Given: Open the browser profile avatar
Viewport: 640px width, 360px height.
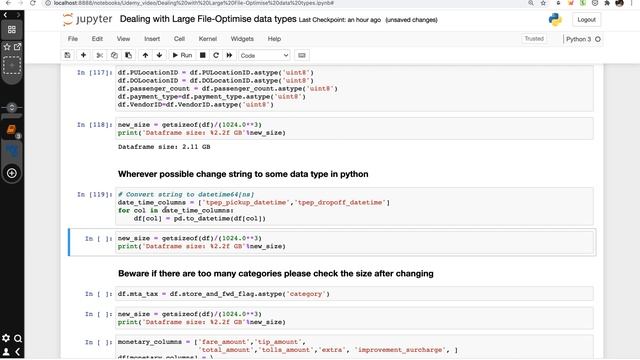Looking at the screenshot, I should (x=619, y=3).
